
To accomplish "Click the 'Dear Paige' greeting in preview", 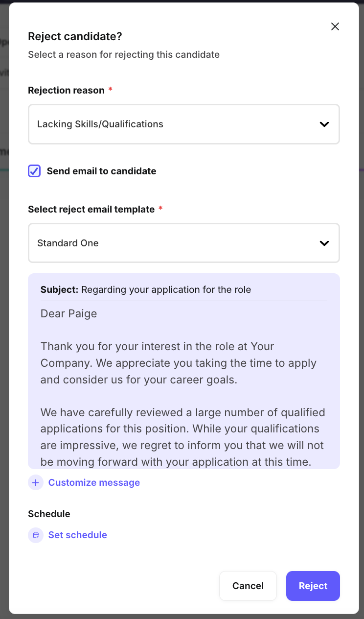I will click(x=68, y=313).
